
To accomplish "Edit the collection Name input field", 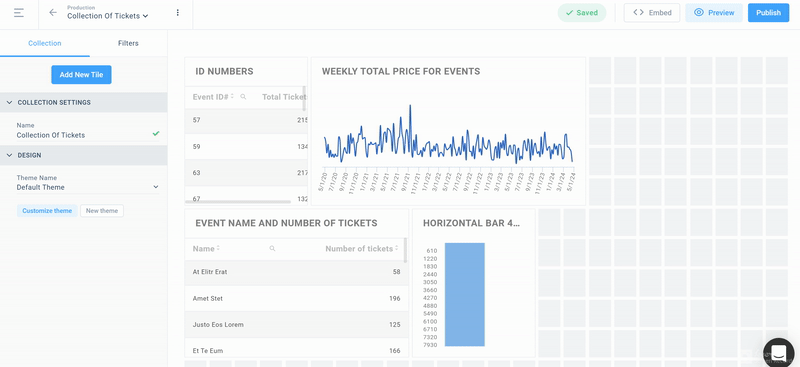I will (x=87, y=135).
